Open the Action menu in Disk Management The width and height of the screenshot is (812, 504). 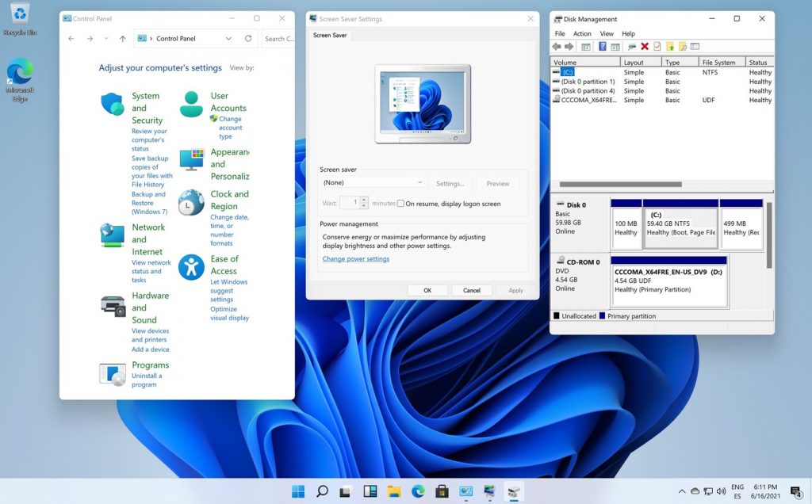pos(584,33)
